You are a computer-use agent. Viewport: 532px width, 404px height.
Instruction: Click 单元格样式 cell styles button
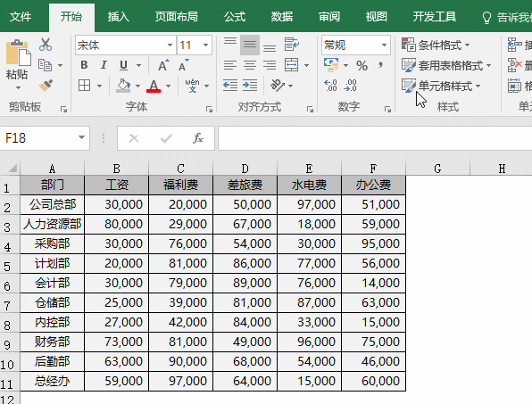[x=441, y=86]
